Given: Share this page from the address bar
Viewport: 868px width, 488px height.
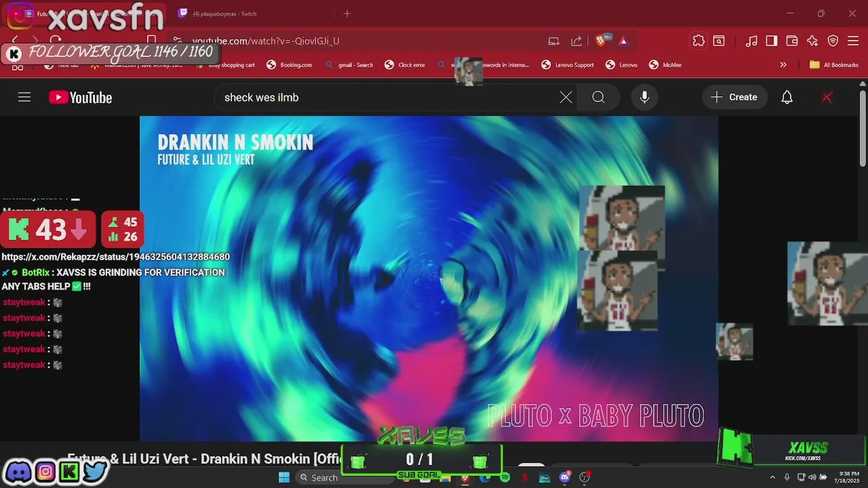Looking at the screenshot, I should click(x=576, y=41).
